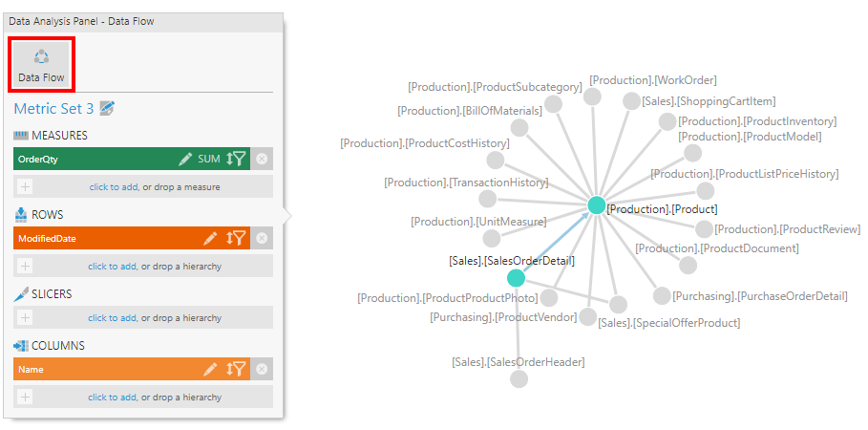
Task: Edit the Name column hierarchy pencil
Action: (x=210, y=369)
